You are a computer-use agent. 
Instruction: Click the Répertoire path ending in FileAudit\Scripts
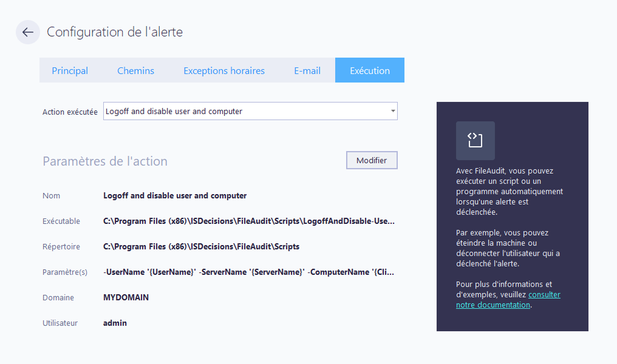click(x=201, y=246)
